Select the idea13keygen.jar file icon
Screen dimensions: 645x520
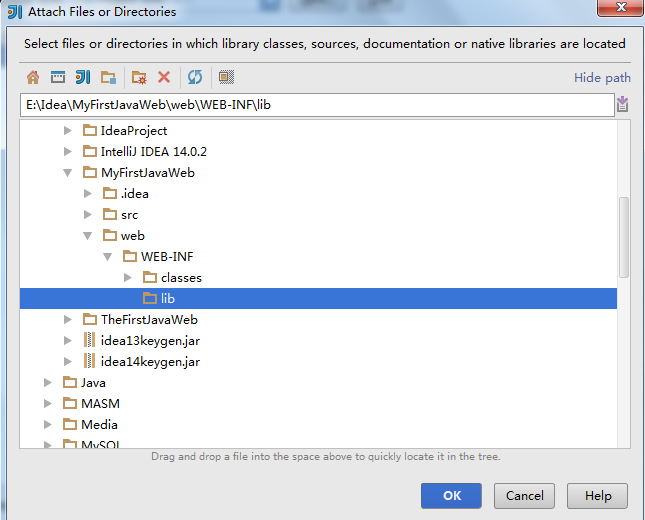pyautogui.click(x=89, y=340)
